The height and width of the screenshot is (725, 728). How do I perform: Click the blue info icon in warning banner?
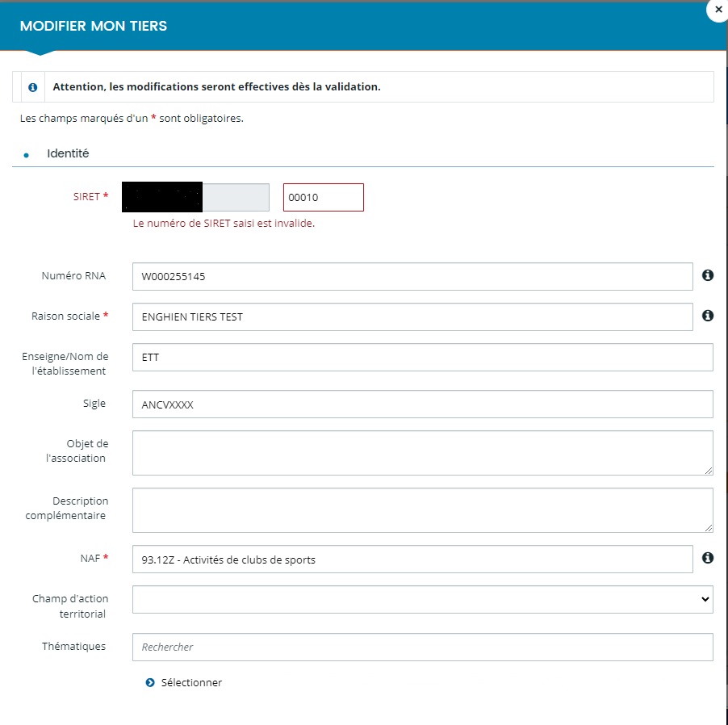[x=32, y=87]
